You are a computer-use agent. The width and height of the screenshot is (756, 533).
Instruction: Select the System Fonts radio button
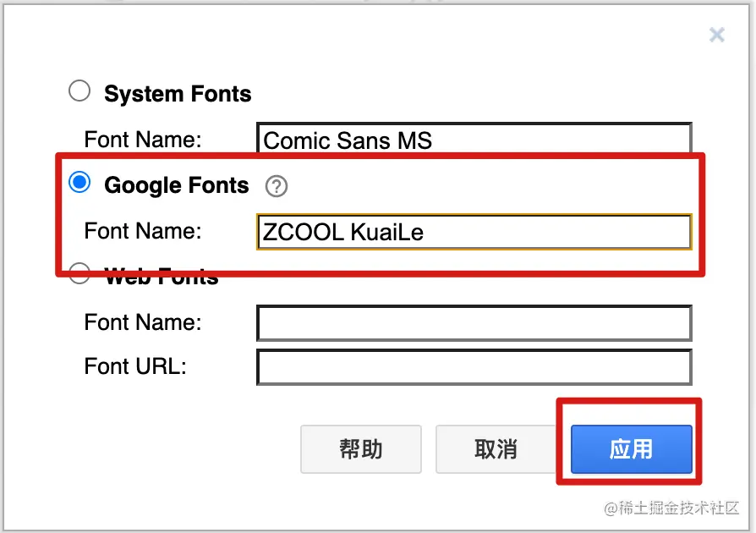79,90
